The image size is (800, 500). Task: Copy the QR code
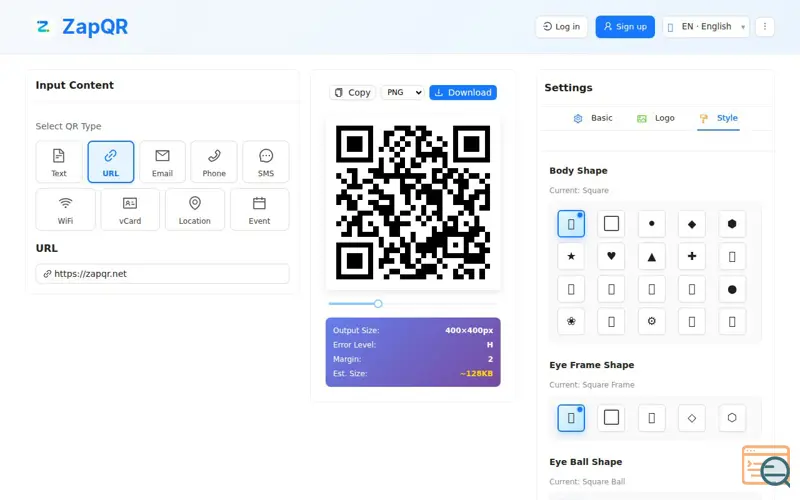[x=353, y=92]
